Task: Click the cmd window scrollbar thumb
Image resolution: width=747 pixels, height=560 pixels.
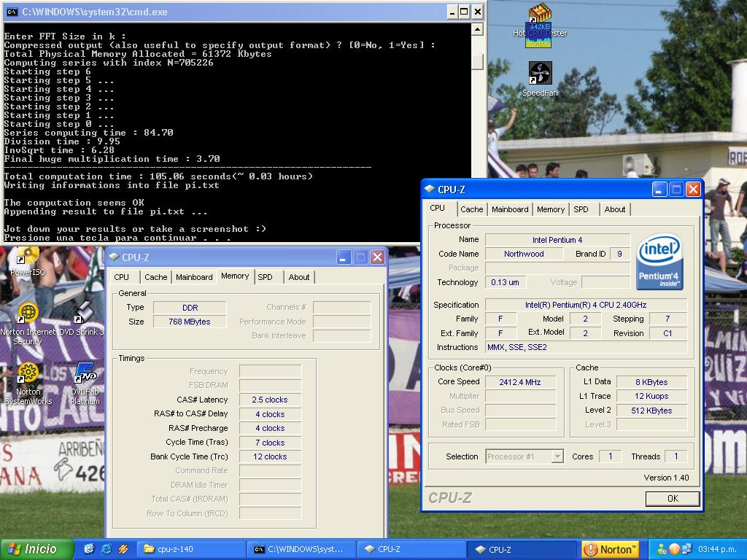Action: (x=477, y=62)
